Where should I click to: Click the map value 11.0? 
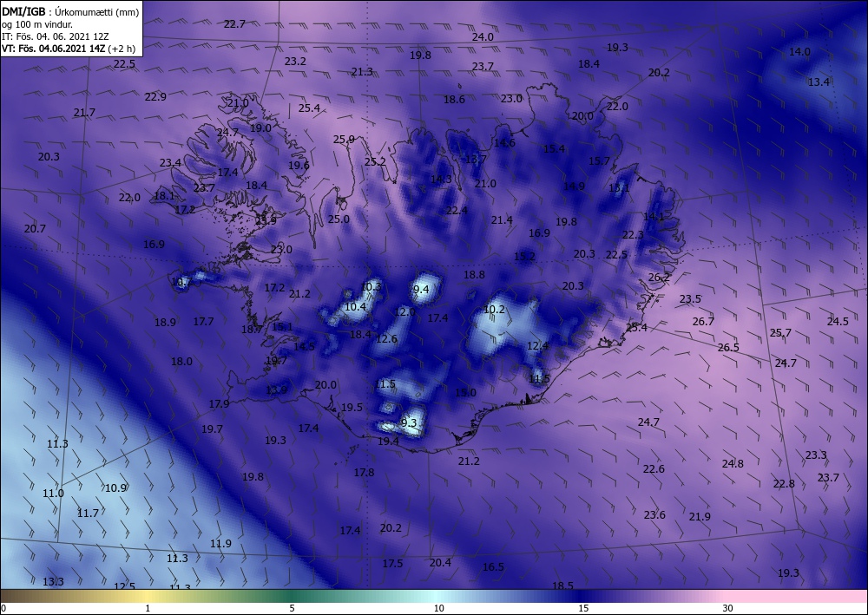click(x=53, y=494)
